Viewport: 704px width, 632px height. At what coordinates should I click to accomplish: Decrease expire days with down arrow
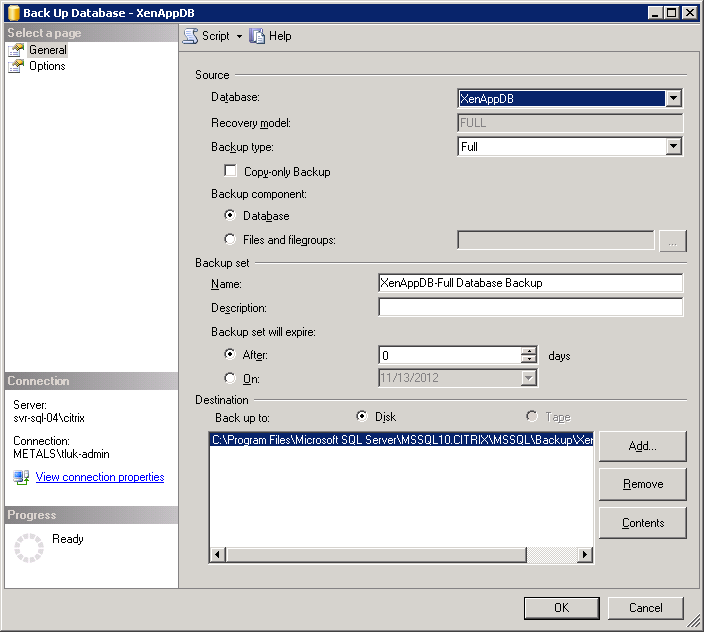[529, 359]
